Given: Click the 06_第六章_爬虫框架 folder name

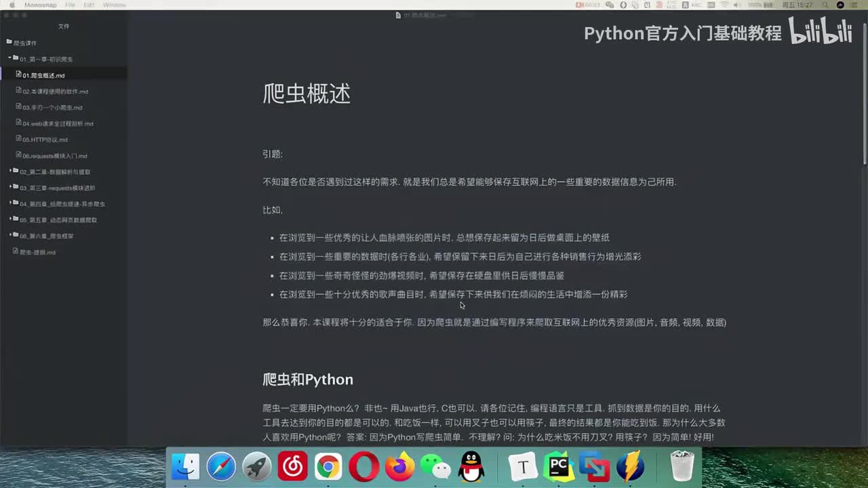Looking at the screenshot, I should (47, 236).
